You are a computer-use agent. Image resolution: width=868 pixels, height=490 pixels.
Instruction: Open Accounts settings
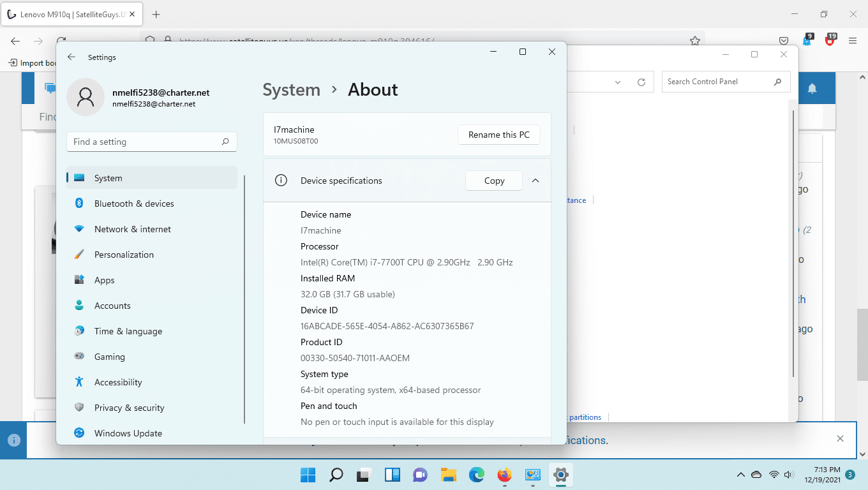coord(152,306)
